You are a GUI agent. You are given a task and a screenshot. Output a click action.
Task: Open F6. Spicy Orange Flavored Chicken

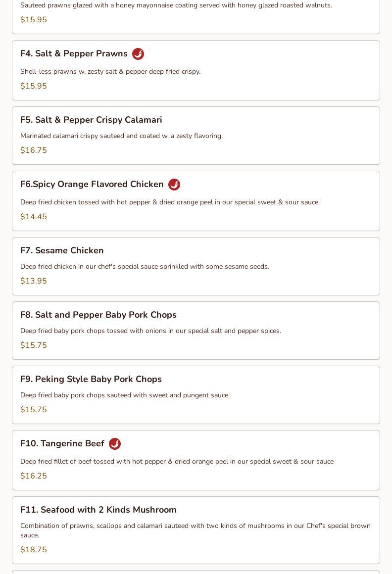click(92, 184)
